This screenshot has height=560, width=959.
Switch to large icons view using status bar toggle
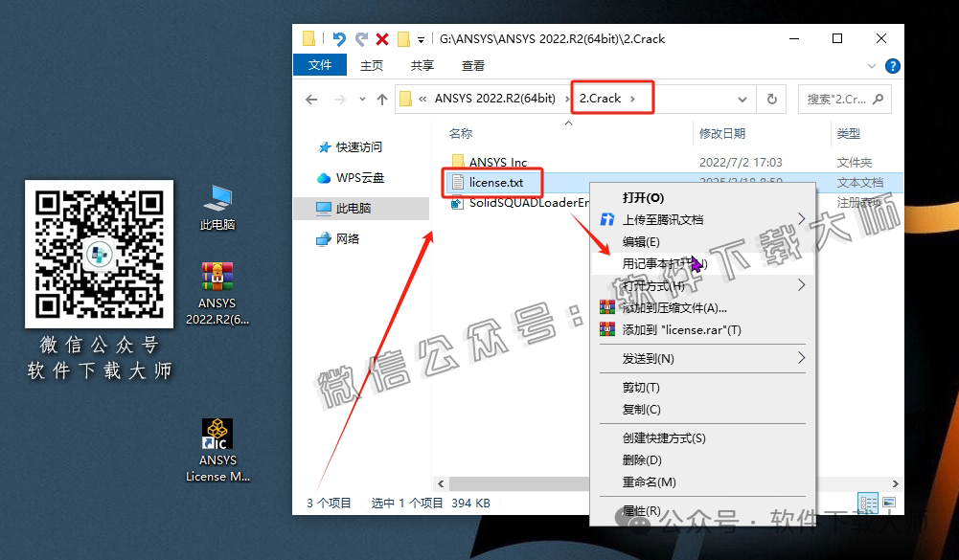pos(889,502)
